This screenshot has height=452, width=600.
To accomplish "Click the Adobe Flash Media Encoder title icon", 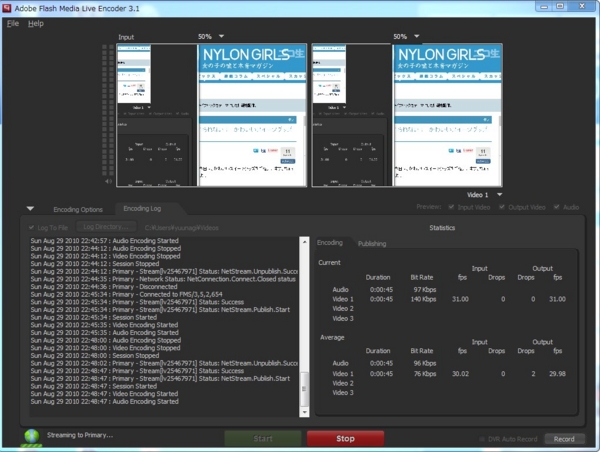I will 7,8.
